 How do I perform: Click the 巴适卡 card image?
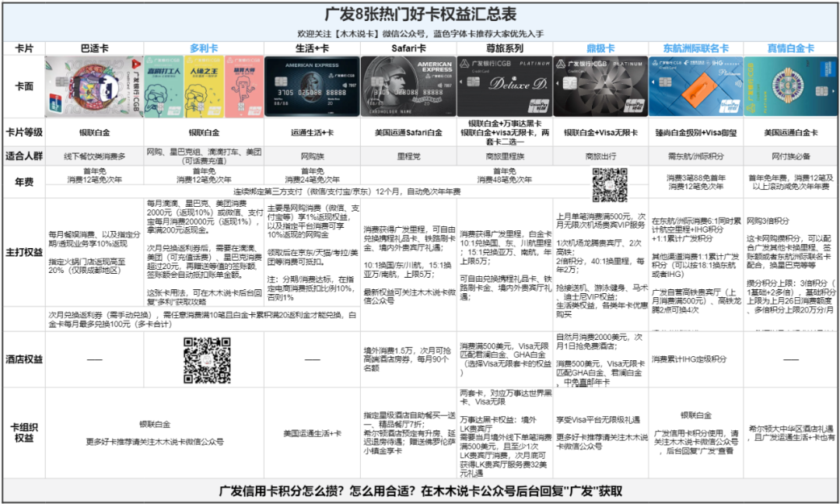[x=94, y=87]
